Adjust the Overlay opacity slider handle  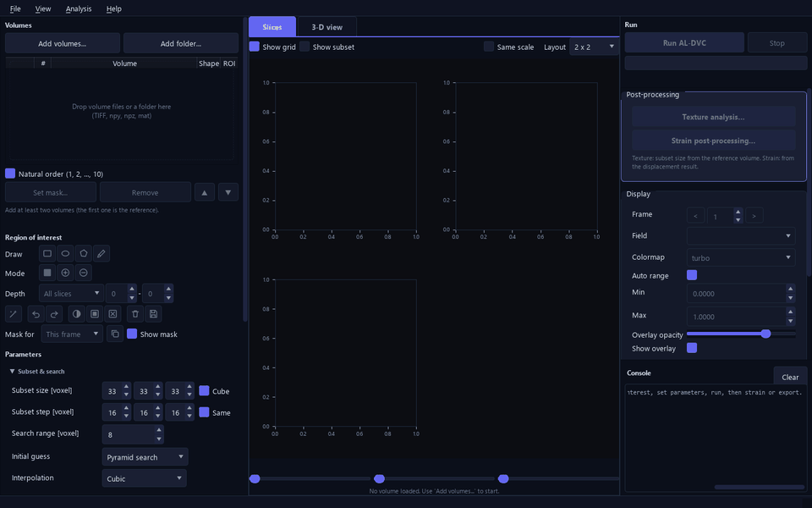(766, 334)
